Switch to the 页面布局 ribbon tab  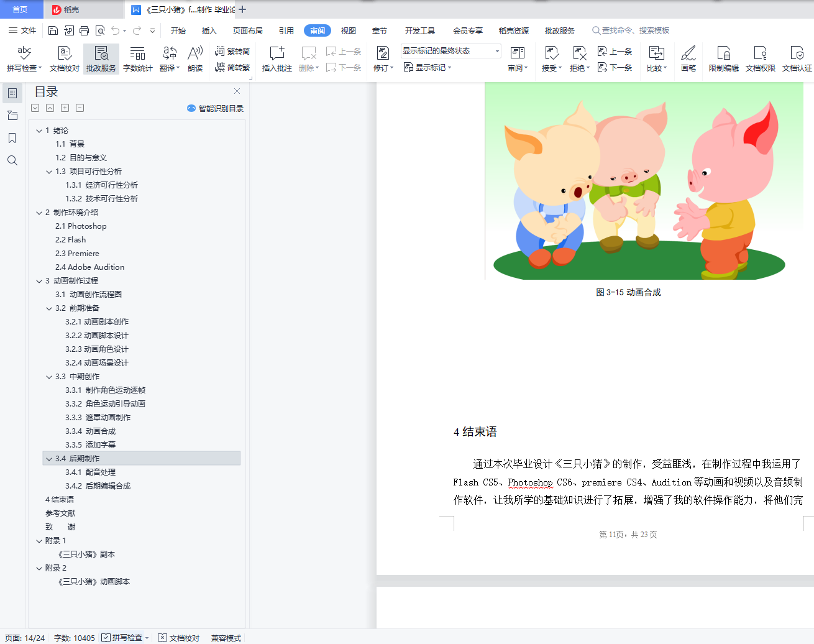[x=248, y=30]
